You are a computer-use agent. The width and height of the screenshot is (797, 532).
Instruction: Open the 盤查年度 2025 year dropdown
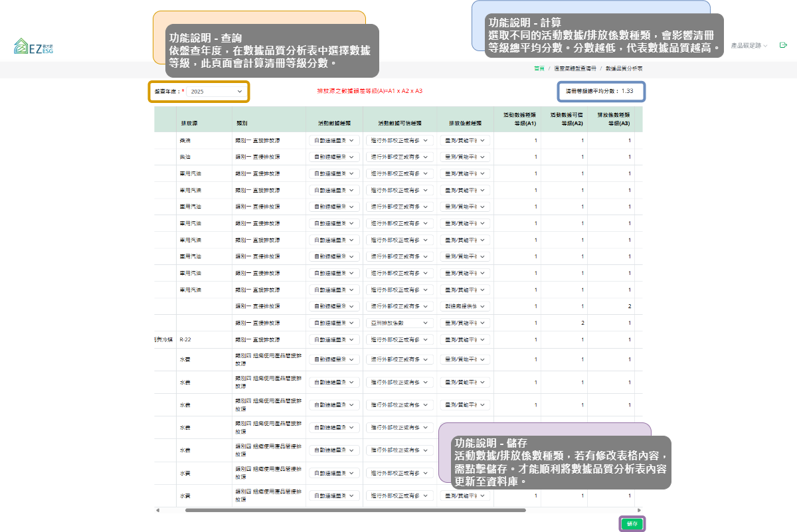(216, 92)
